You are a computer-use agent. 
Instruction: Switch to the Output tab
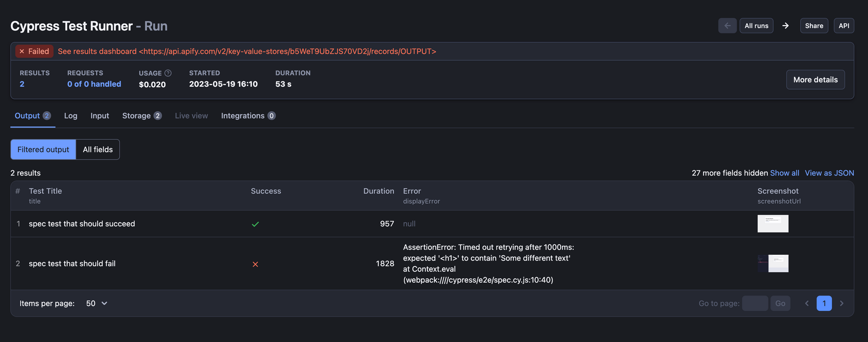click(33, 116)
